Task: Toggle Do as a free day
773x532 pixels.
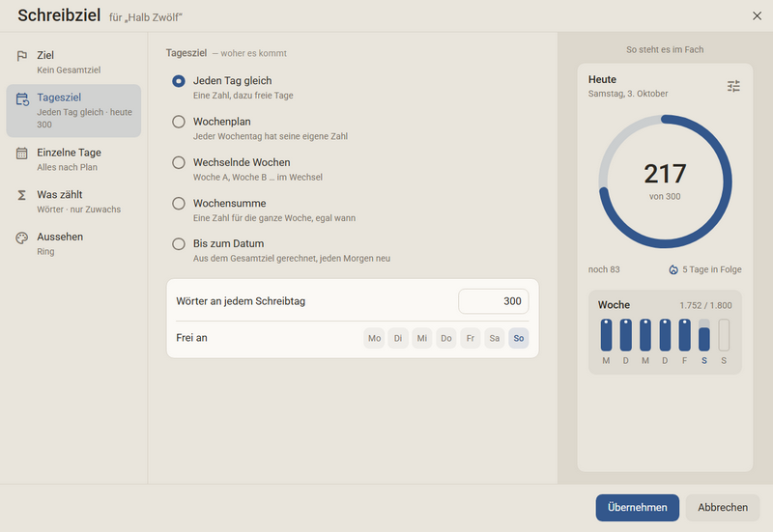Action: click(x=446, y=338)
